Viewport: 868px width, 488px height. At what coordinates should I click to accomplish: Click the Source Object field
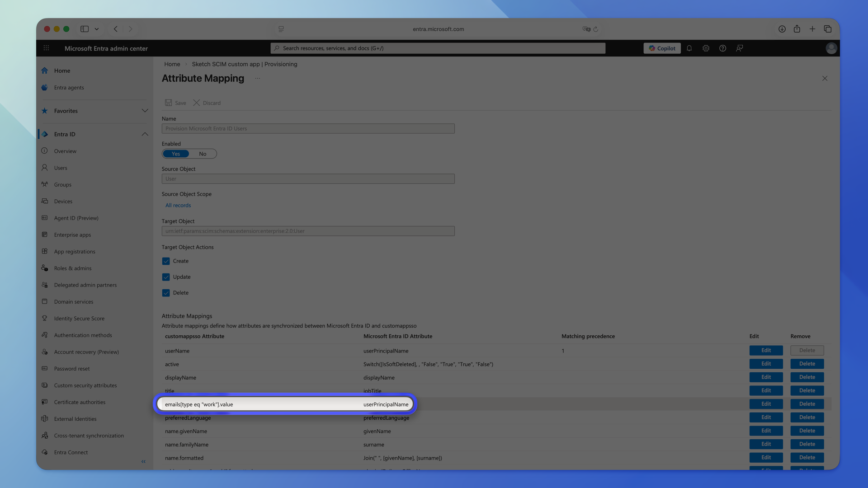coord(308,179)
